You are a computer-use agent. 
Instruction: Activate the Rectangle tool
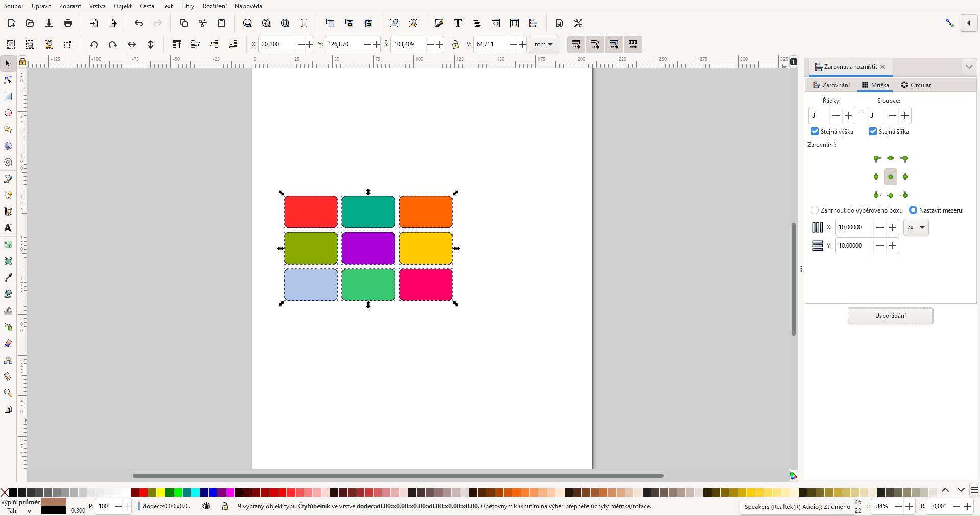(x=8, y=97)
